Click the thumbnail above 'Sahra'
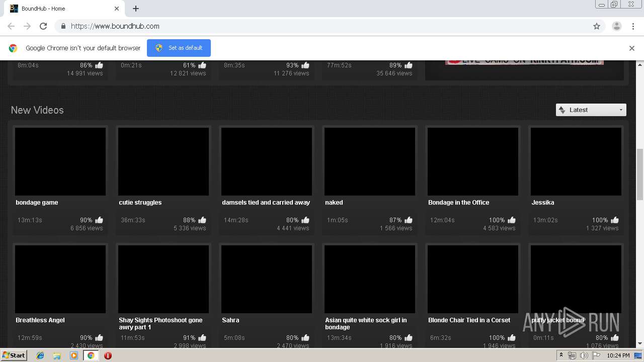The height and width of the screenshot is (362, 644). point(267,279)
